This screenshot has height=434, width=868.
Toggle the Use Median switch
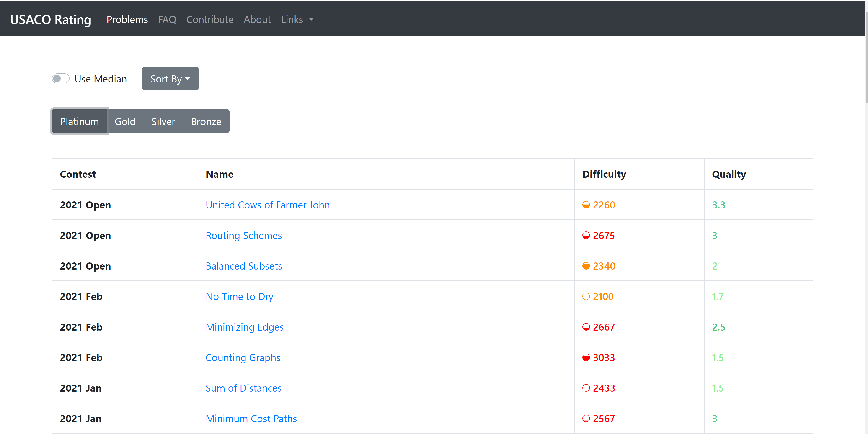click(61, 79)
